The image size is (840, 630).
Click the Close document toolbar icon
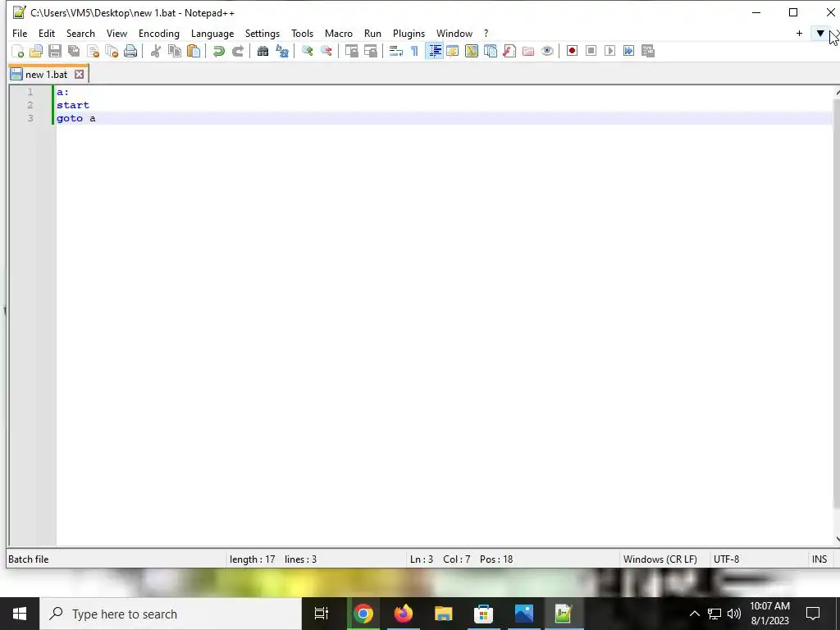93,51
